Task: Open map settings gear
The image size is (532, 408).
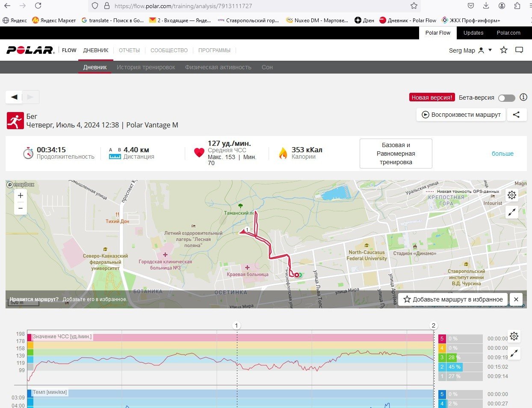Action: pyautogui.click(x=512, y=195)
